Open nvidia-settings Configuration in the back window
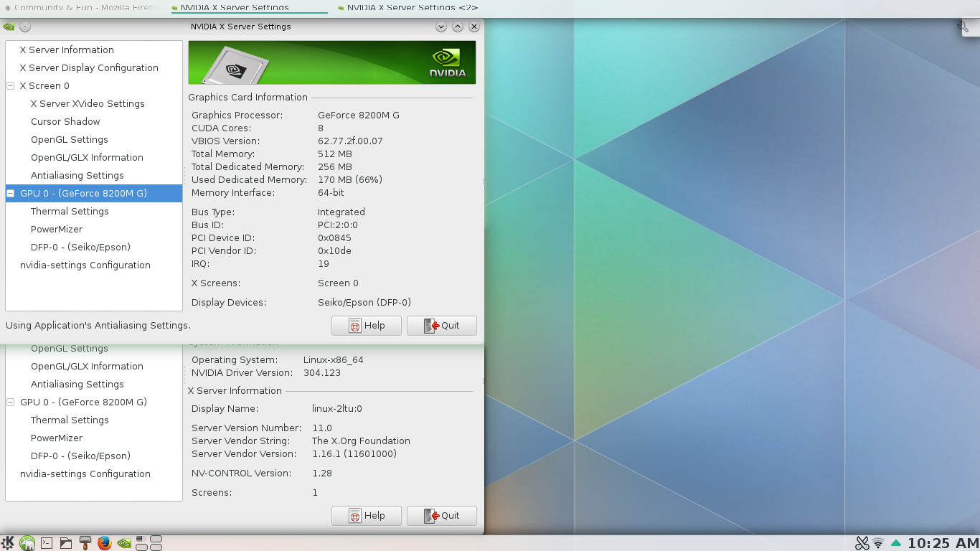 point(85,474)
